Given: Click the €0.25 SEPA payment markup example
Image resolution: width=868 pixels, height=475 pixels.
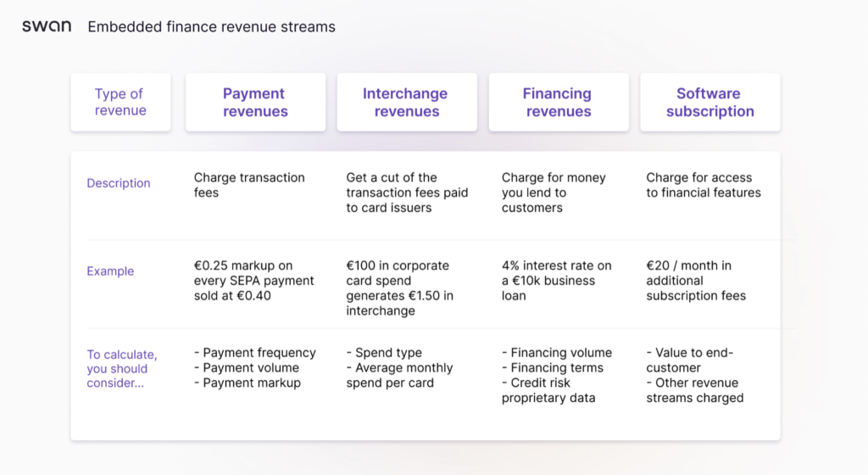Looking at the screenshot, I should click(253, 281).
